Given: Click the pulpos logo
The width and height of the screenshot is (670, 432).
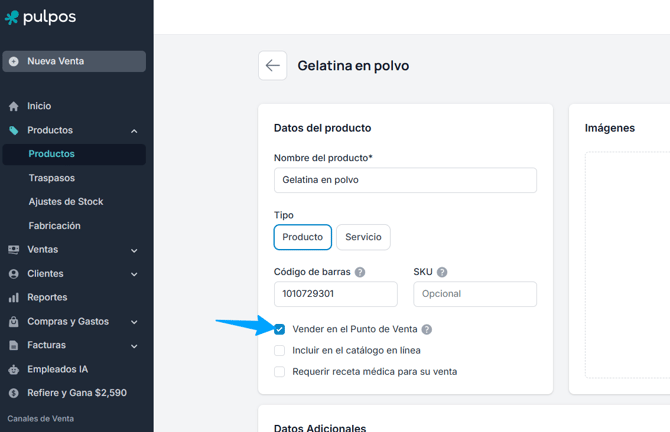Looking at the screenshot, I should point(40,17).
